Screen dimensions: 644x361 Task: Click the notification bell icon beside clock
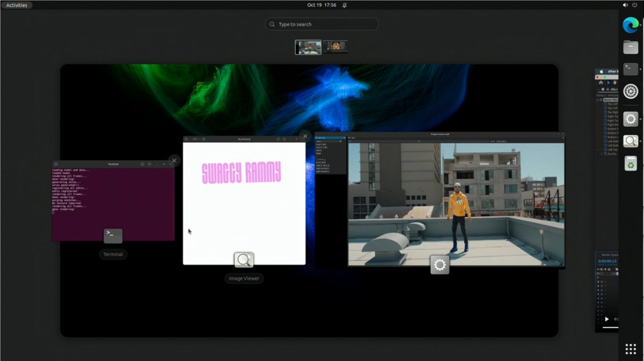coord(345,5)
